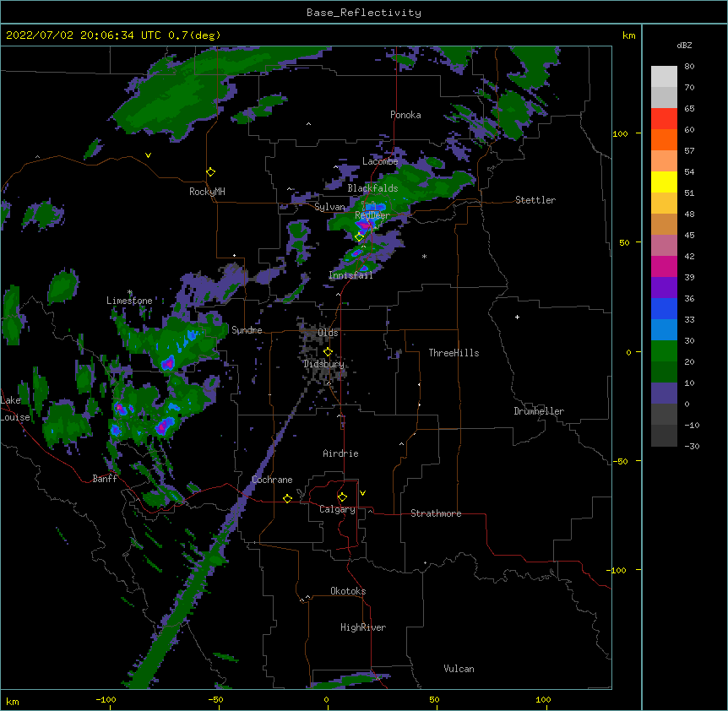Click the yellow v marker east of Calgary
The height and width of the screenshot is (711, 728).
coord(362,493)
